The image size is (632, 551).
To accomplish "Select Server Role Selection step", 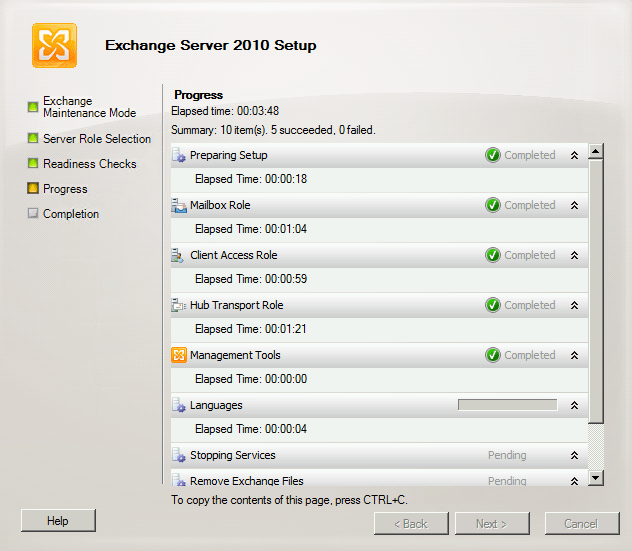I will [x=97, y=139].
